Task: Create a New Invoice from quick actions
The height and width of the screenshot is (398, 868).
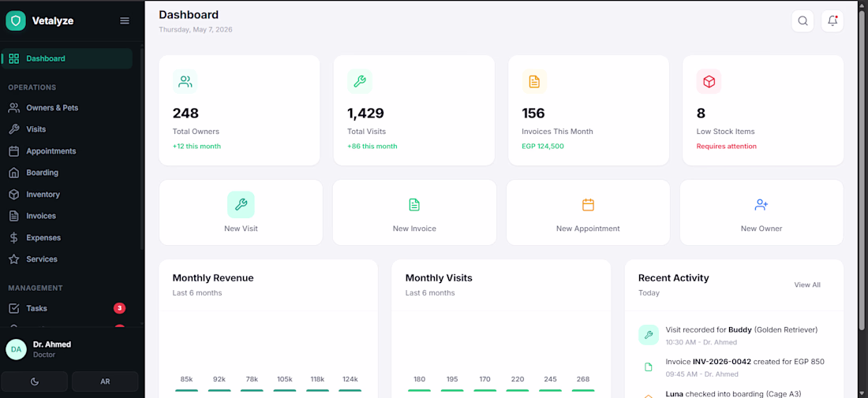Action: click(414, 212)
